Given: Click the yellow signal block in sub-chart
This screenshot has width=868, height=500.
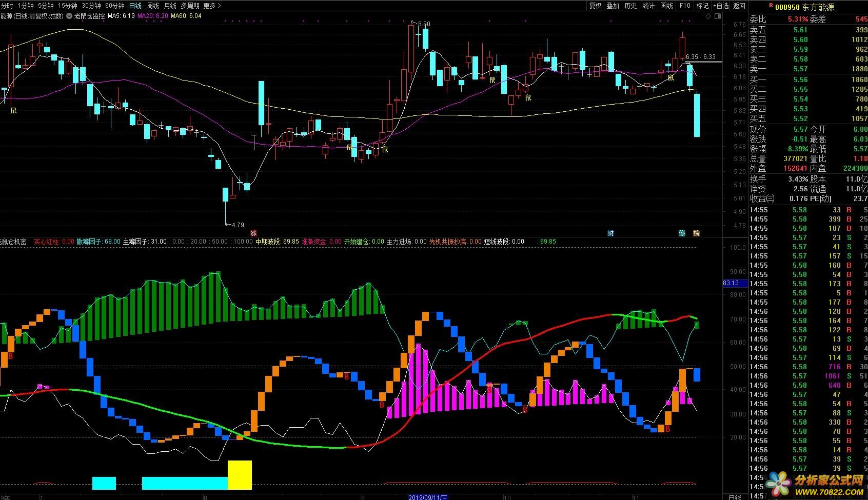Looking at the screenshot, I should tap(240, 475).
